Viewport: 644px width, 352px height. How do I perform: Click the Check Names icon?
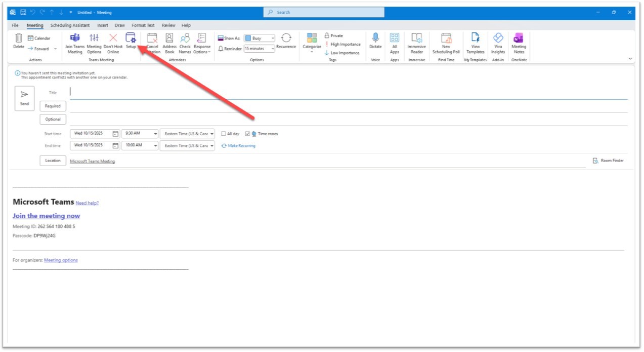(185, 38)
